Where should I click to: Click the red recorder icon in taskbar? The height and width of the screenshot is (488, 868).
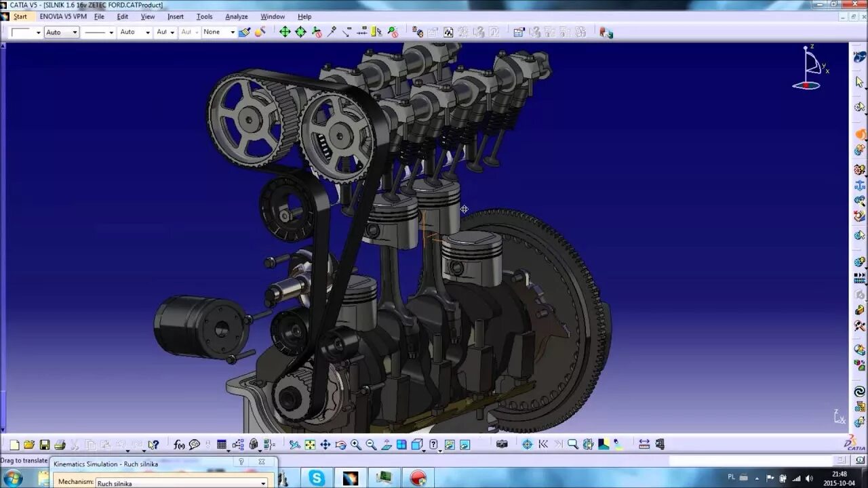(418, 478)
